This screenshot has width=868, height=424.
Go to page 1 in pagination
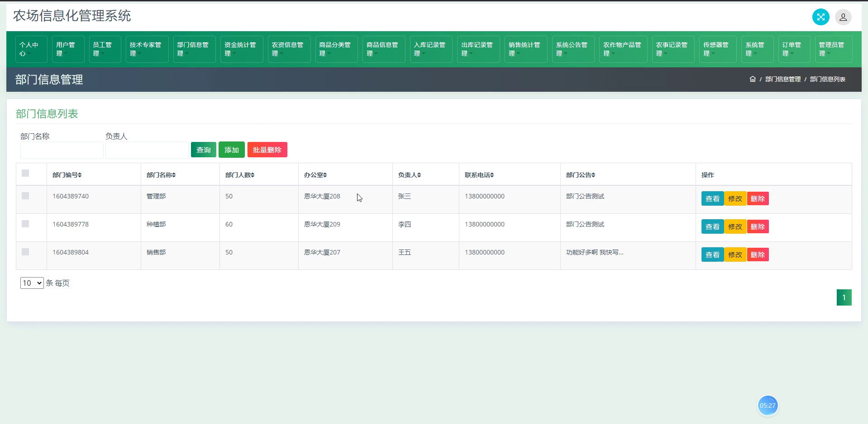coord(844,297)
